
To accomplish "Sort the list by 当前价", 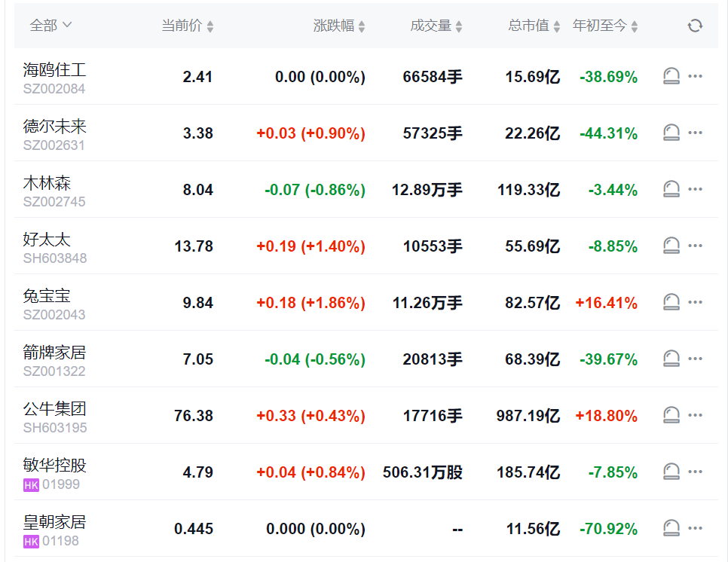I will point(188,26).
